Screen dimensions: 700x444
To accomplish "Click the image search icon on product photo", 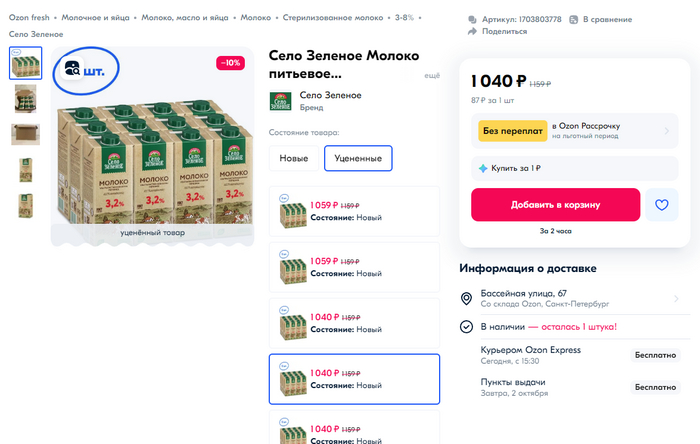I will 73,70.
